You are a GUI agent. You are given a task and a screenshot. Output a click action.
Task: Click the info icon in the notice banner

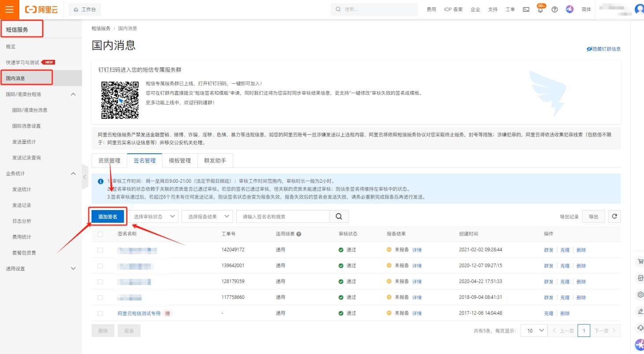[x=100, y=181]
